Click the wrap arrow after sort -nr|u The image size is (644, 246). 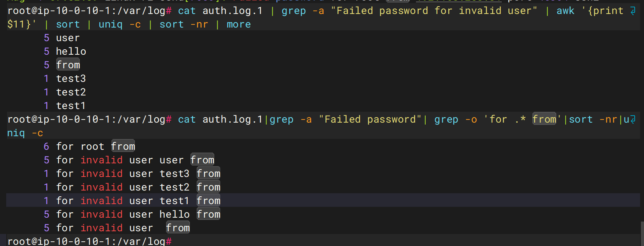pos(632,120)
